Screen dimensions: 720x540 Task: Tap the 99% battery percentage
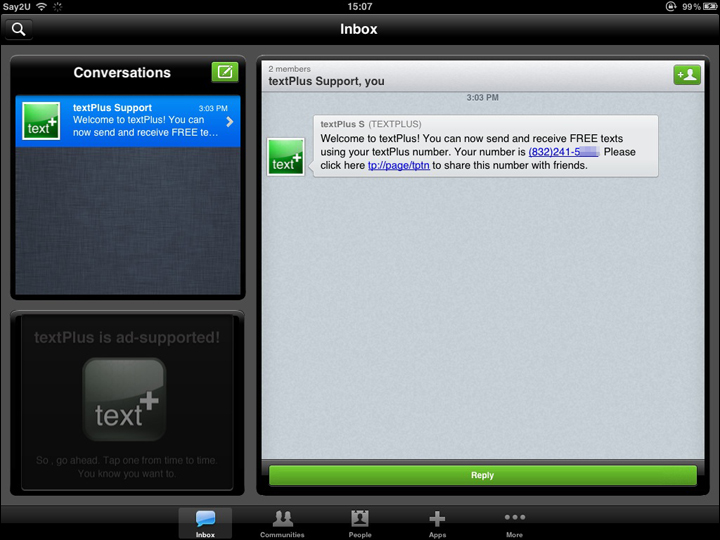pos(691,6)
